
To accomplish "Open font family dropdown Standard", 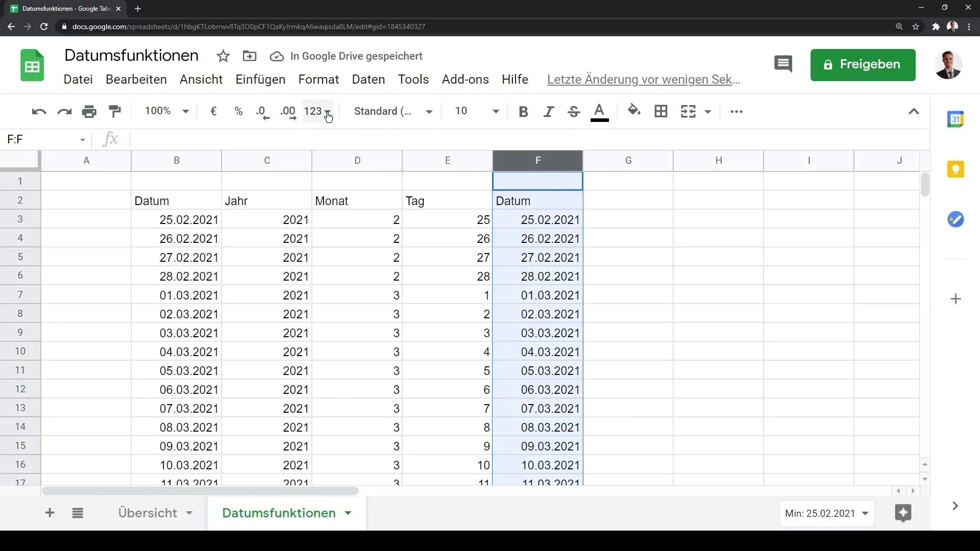I will 393,111.
